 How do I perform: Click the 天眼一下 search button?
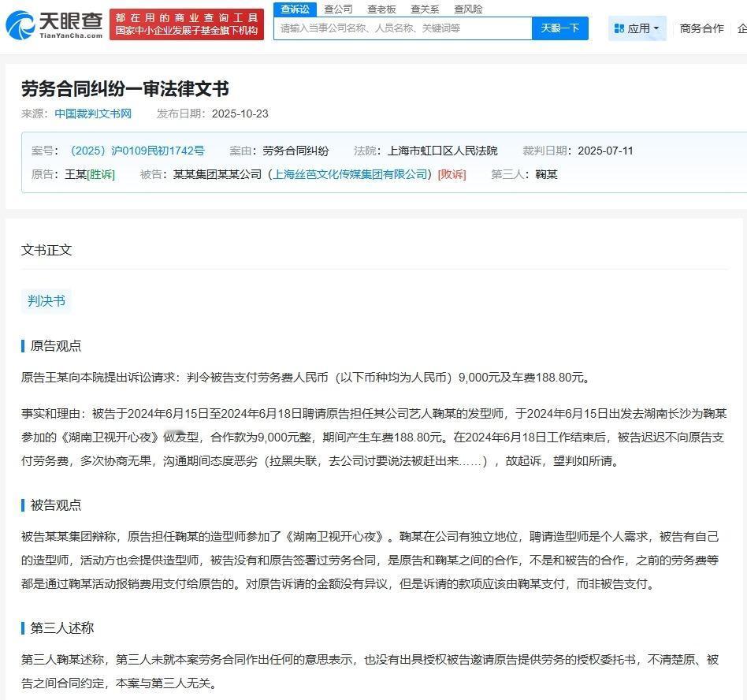(x=560, y=28)
